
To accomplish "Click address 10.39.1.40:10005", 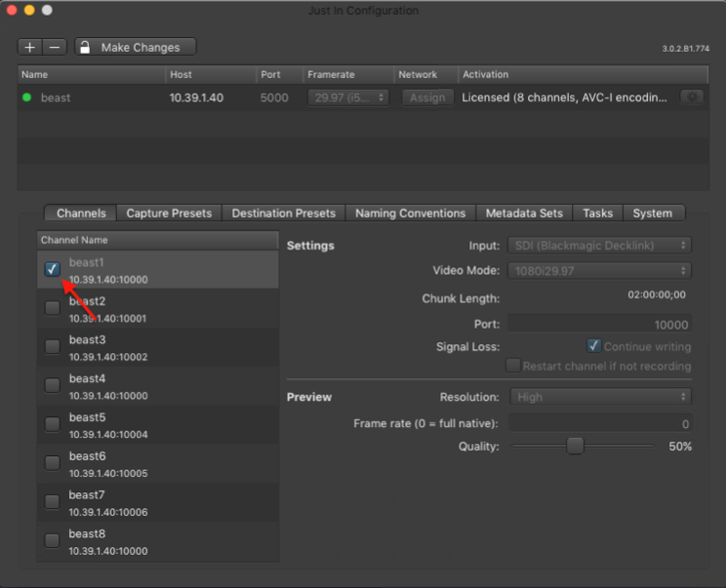I will pos(108,474).
